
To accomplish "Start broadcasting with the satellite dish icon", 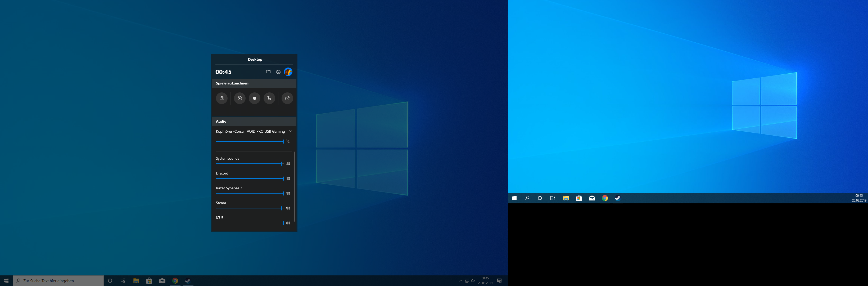I will (x=287, y=98).
